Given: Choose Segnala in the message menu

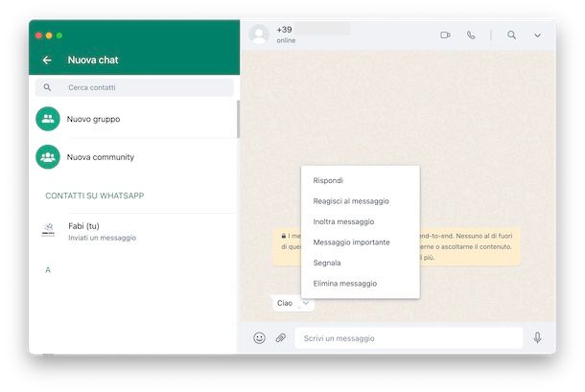Looking at the screenshot, I should [360, 263].
